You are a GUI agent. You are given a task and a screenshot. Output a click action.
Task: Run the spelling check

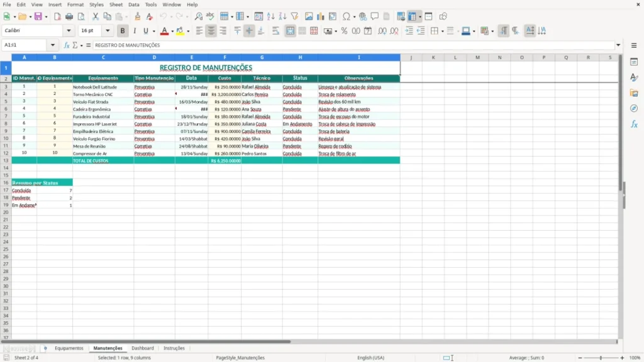210,16
